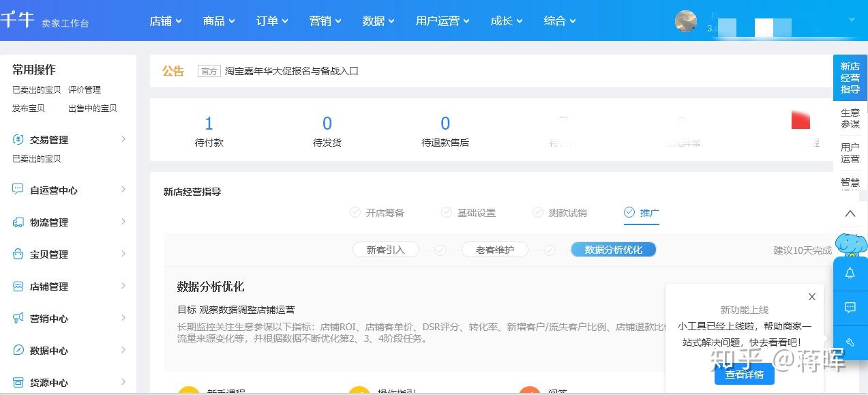Open 成长 dropdown in top navigation

[507, 21]
